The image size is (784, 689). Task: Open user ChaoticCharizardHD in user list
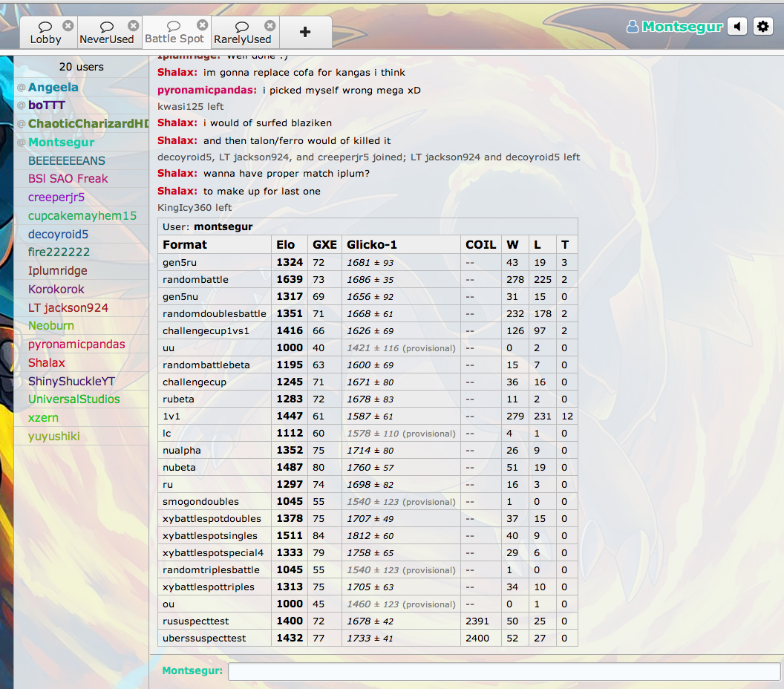click(x=82, y=123)
